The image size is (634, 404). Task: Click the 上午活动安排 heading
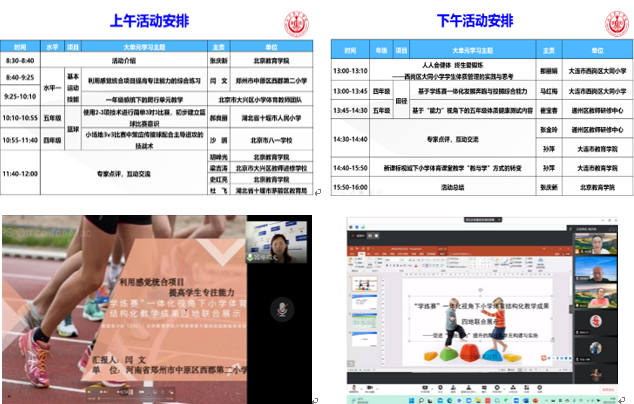click(x=150, y=20)
